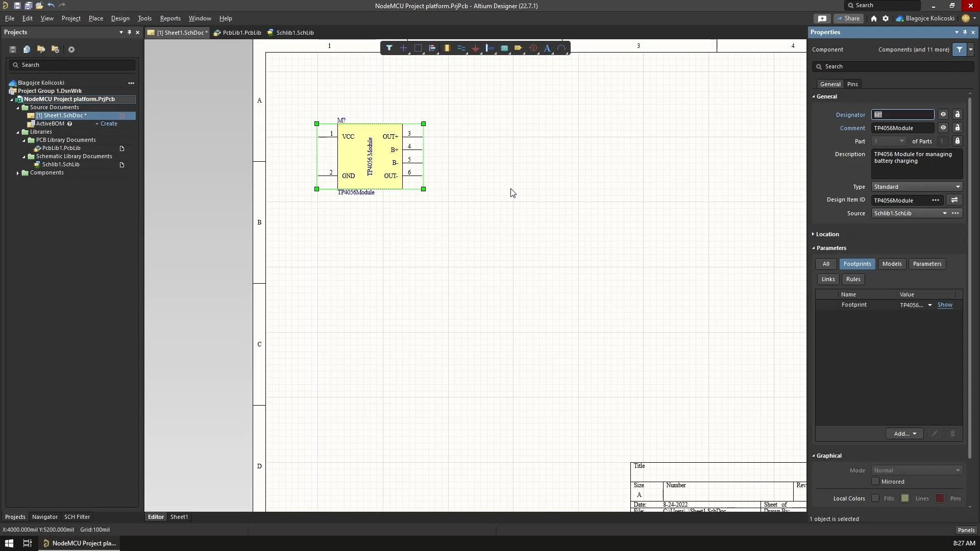Click the Add button under Parameters
The image size is (980, 551).
point(904,433)
